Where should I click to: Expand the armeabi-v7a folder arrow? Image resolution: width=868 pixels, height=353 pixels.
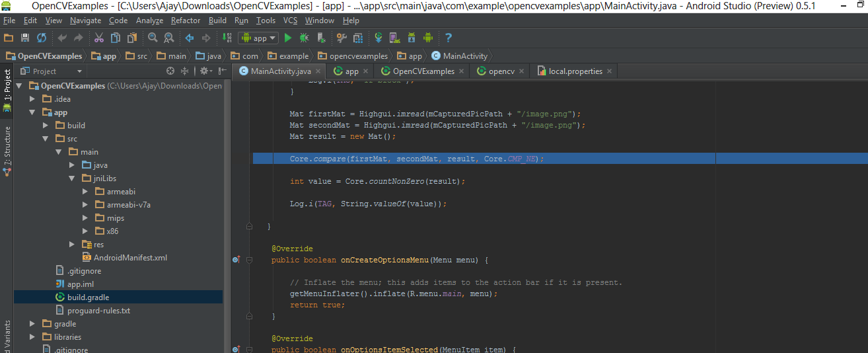pos(85,205)
